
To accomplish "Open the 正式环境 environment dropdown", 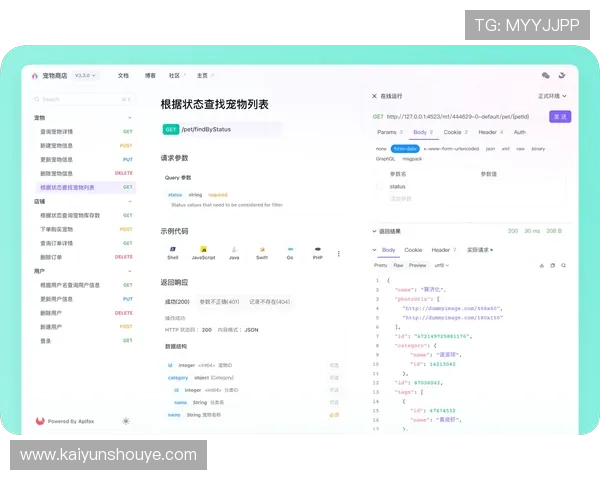I will click(552, 96).
